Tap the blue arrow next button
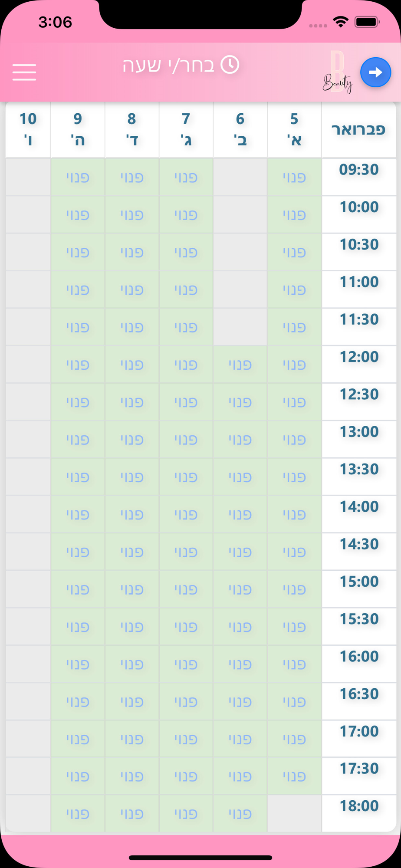The width and height of the screenshot is (401, 868). tap(375, 72)
